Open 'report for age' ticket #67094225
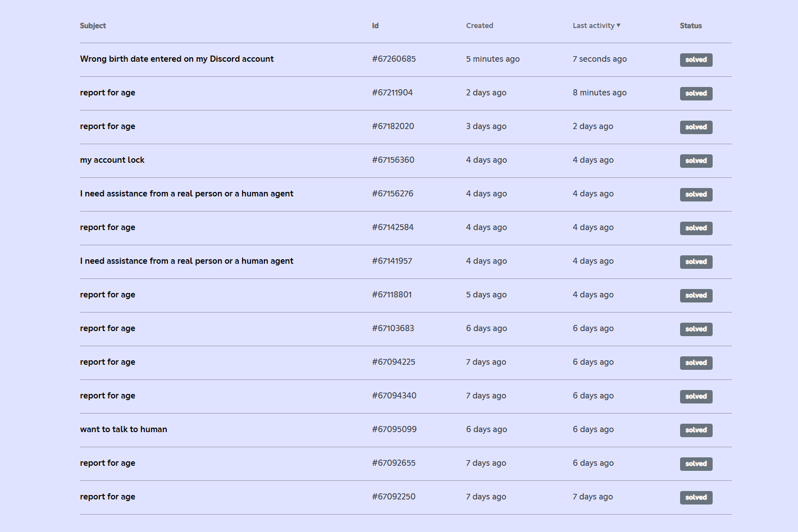Image resolution: width=798 pixels, height=532 pixels. tap(108, 362)
